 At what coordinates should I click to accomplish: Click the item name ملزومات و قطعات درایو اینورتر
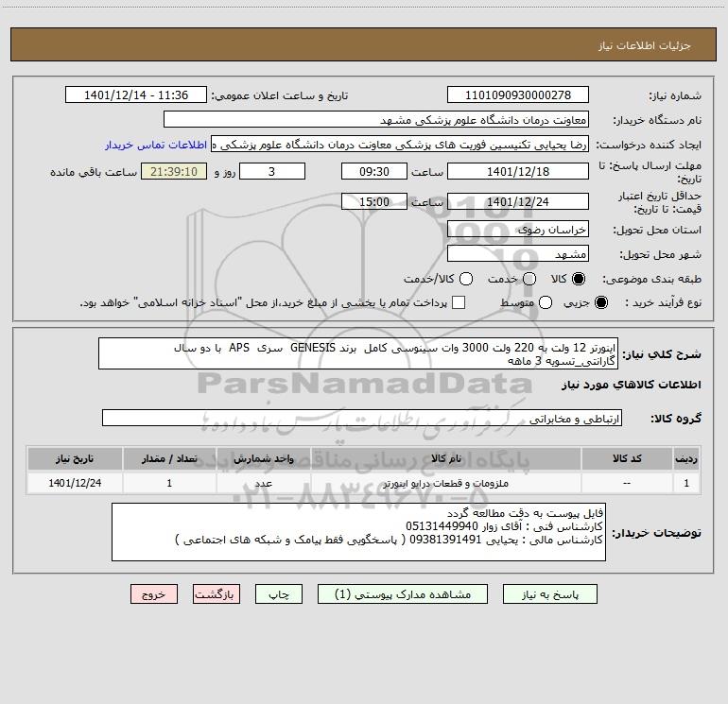pyautogui.click(x=445, y=483)
